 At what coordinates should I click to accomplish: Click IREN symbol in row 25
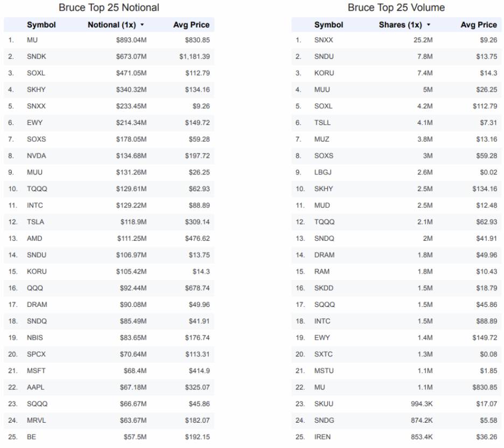click(323, 437)
